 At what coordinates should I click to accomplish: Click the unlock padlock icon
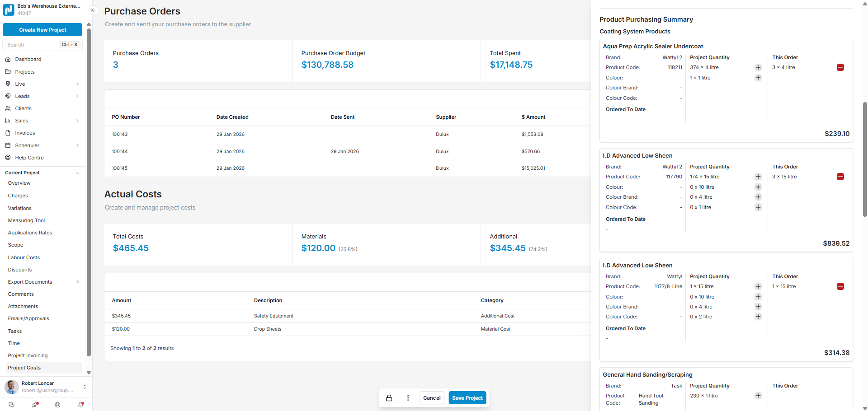389,398
